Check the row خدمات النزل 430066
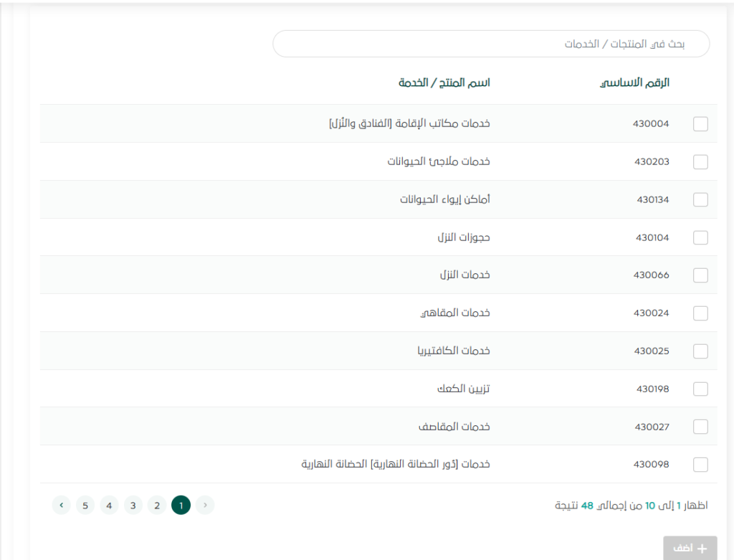The height and width of the screenshot is (560, 734). pyautogui.click(x=700, y=275)
